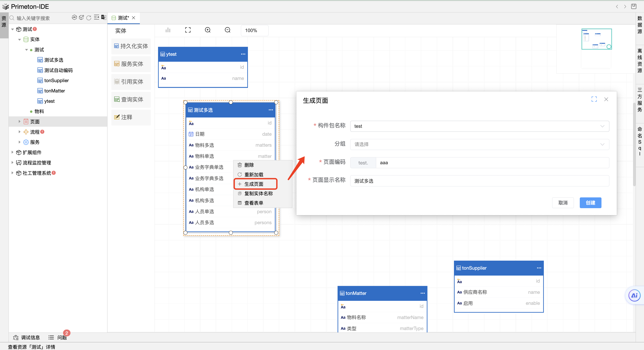Viewport: 644px width, 350px height.
Task: Click the 页面编码 input field
Action: [x=492, y=163]
